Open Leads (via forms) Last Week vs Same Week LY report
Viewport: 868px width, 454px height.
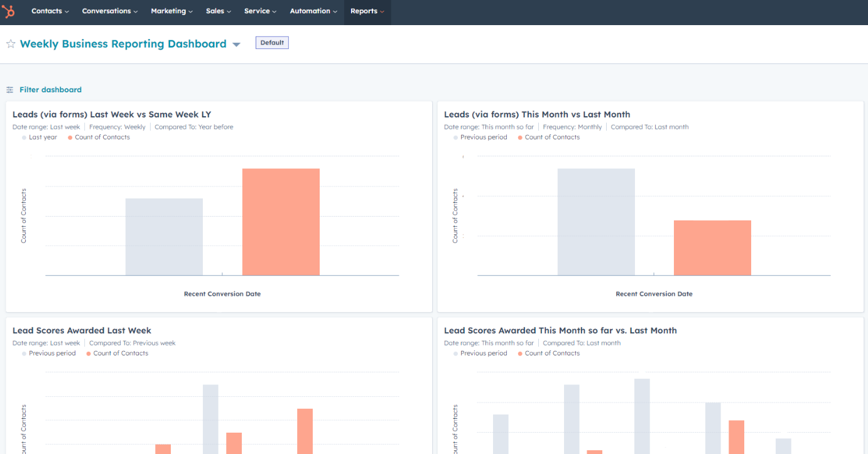112,114
